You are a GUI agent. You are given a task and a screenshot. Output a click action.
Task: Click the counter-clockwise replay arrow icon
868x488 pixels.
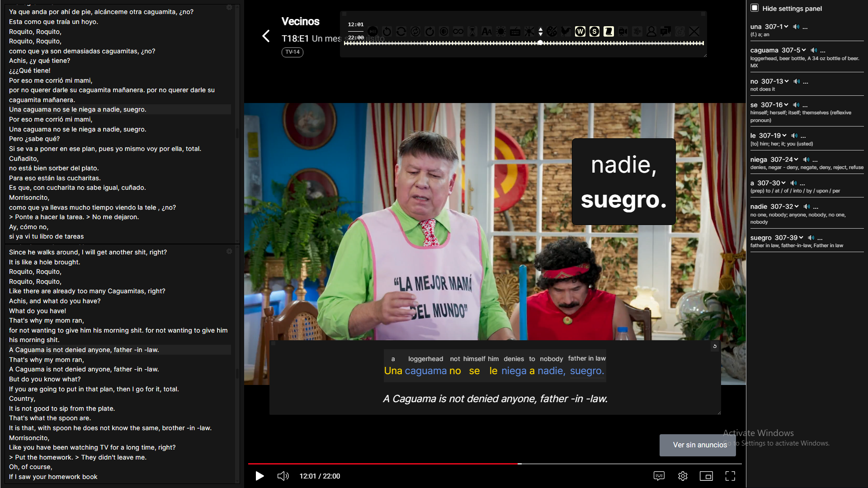[387, 31]
